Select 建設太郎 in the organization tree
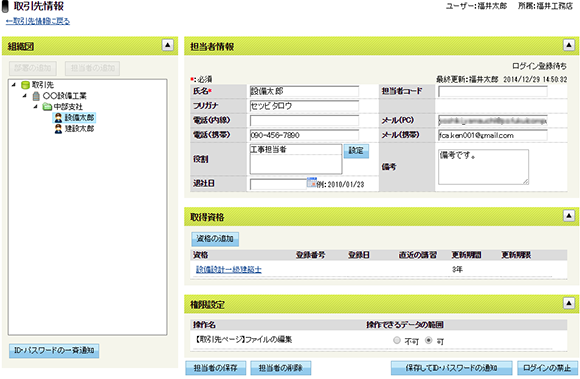580x379 pixels. pos(80,129)
